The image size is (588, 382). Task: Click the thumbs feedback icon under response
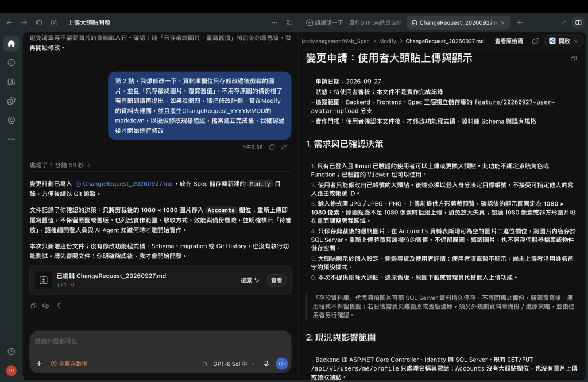click(x=46, y=306)
